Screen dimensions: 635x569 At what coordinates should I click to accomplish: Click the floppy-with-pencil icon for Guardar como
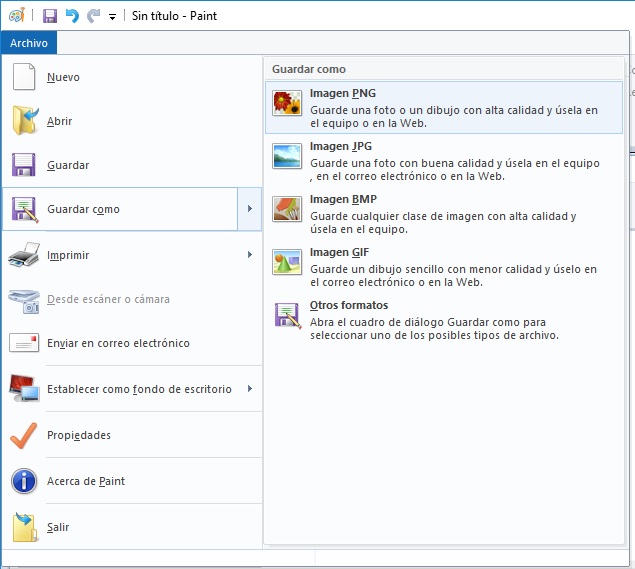(x=25, y=210)
